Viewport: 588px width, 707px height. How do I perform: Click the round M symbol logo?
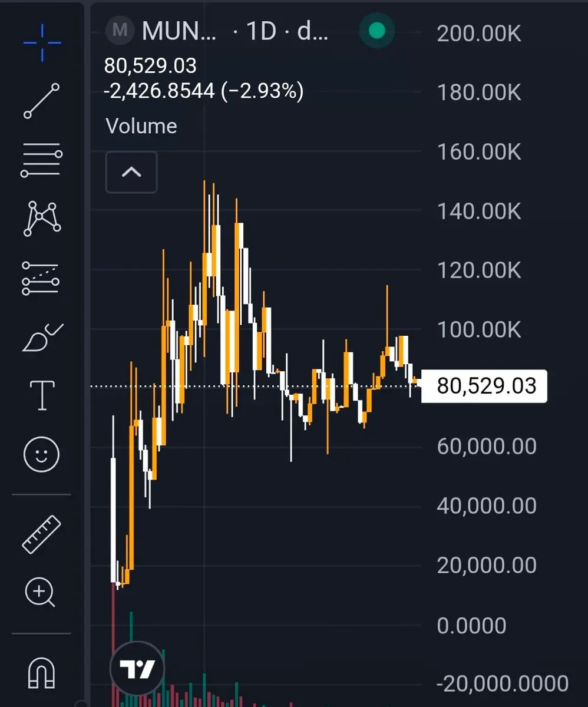tap(120, 31)
